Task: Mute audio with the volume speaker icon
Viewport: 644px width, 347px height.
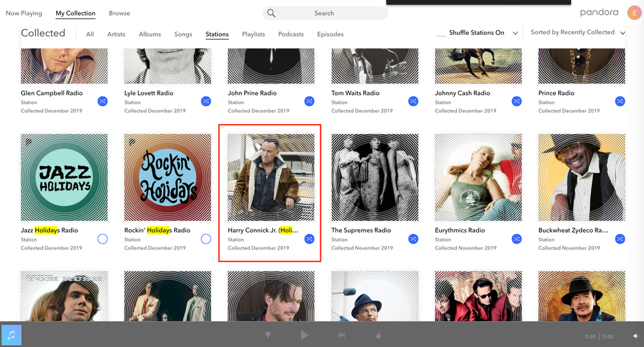Action: coord(634,337)
